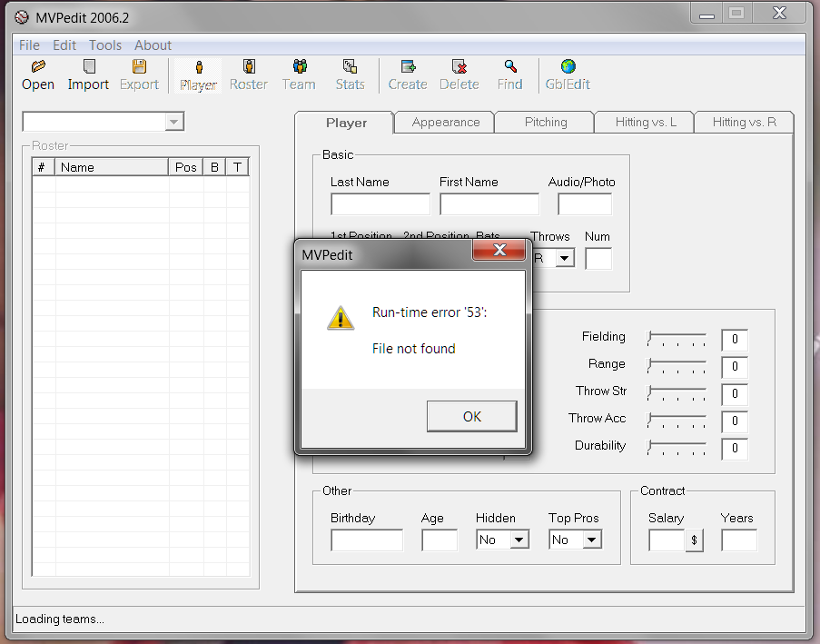
Task: Click the MVPedit baseball title bar icon
Action: (x=22, y=17)
